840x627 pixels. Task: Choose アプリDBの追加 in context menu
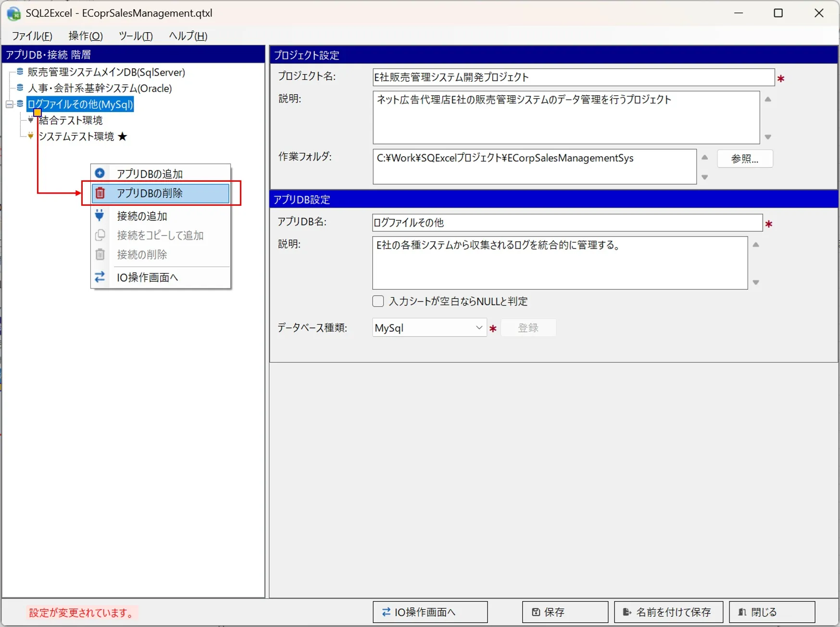click(161, 174)
